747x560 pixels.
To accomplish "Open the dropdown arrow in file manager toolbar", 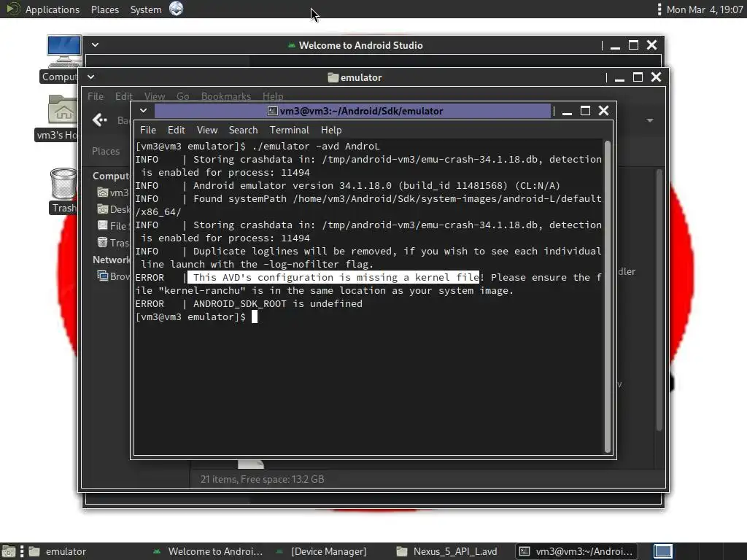I will (650, 120).
